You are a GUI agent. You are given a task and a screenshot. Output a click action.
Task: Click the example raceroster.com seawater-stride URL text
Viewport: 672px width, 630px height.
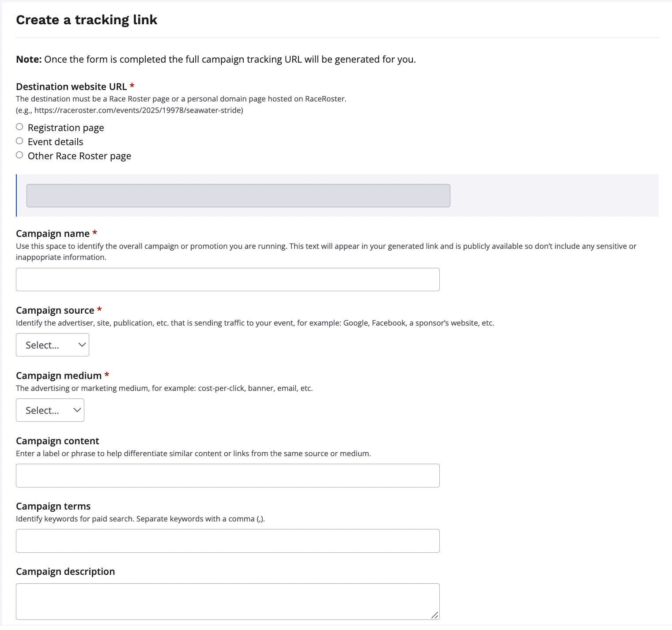[x=138, y=110]
